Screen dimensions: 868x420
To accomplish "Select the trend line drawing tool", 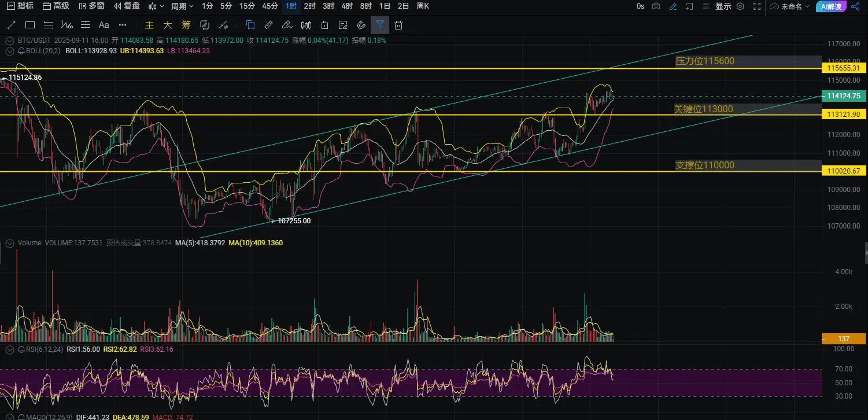I will click(x=11, y=25).
